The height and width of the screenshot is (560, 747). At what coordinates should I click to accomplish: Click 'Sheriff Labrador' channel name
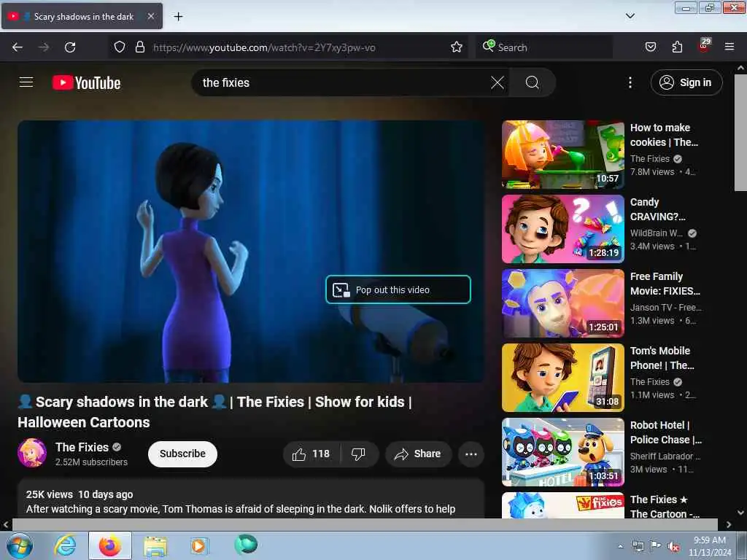coord(665,456)
